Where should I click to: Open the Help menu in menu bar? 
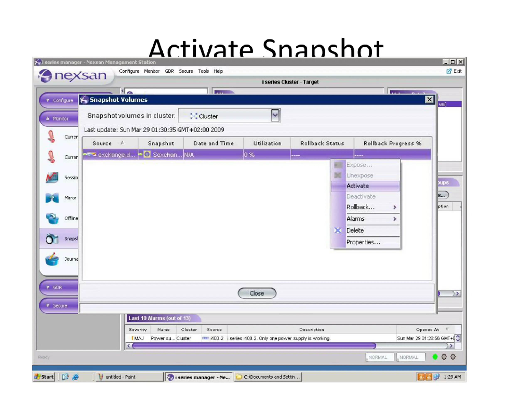[218, 71]
